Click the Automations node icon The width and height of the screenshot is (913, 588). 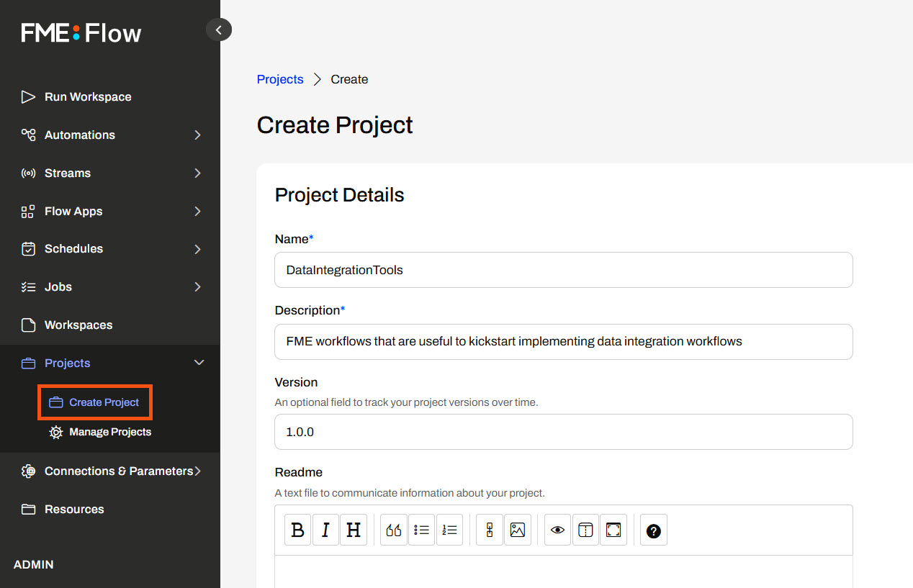click(x=28, y=135)
